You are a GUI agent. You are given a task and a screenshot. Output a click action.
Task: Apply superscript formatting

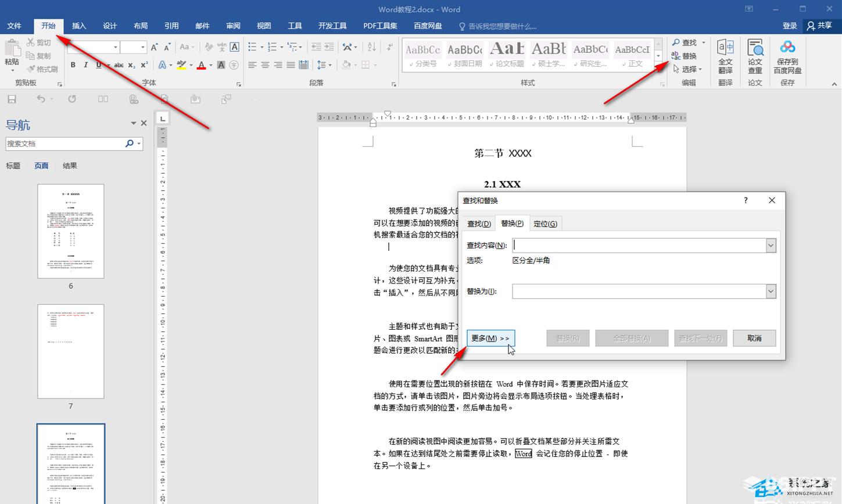click(144, 65)
